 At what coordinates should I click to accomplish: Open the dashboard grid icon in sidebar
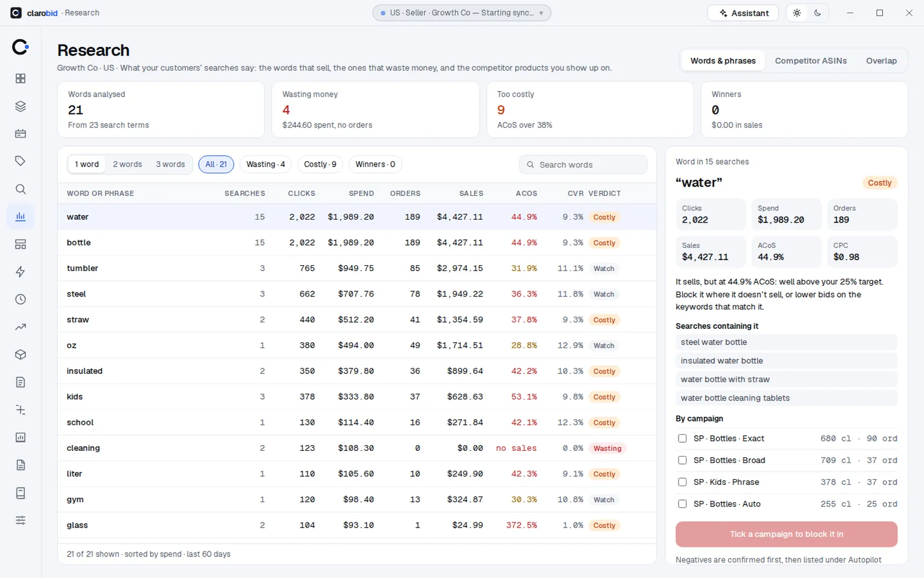20,79
